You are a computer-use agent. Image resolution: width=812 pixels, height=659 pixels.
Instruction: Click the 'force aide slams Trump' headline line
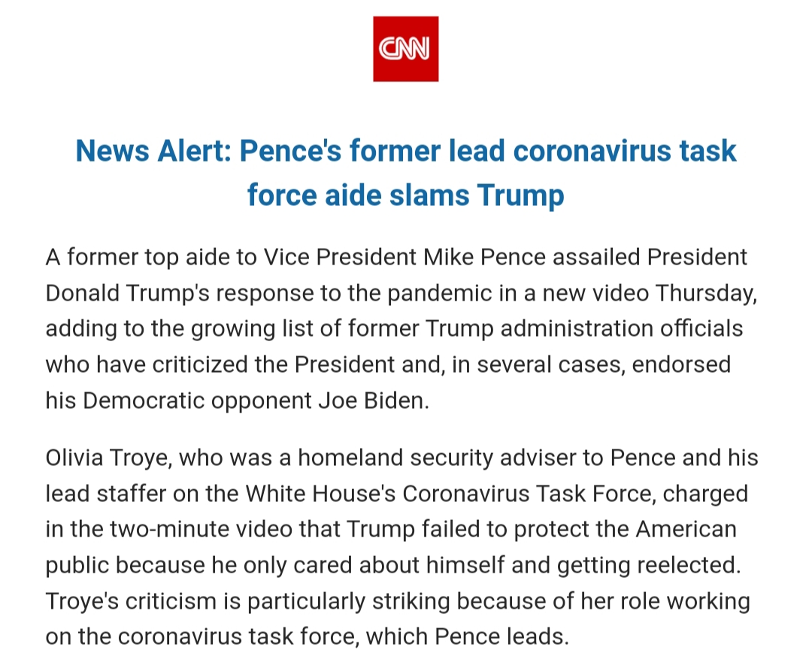click(x=405, y=195)
